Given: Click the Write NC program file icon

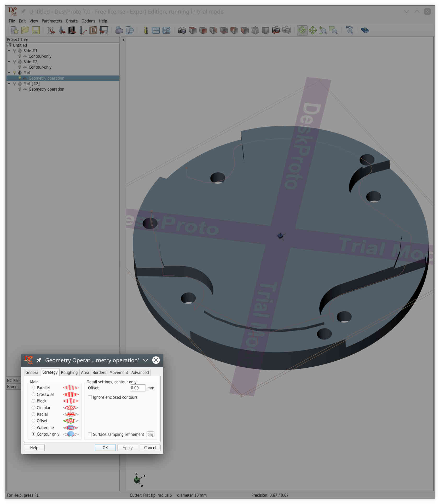Looking at the screenshot, I should pos(104,30).
